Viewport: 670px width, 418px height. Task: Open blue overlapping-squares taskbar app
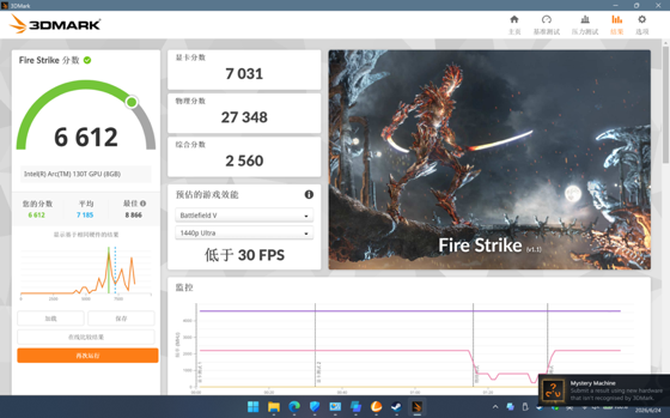tap(356, 406)
